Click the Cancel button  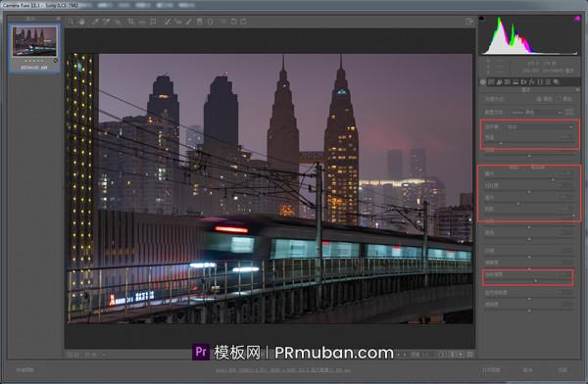[527, 369]
